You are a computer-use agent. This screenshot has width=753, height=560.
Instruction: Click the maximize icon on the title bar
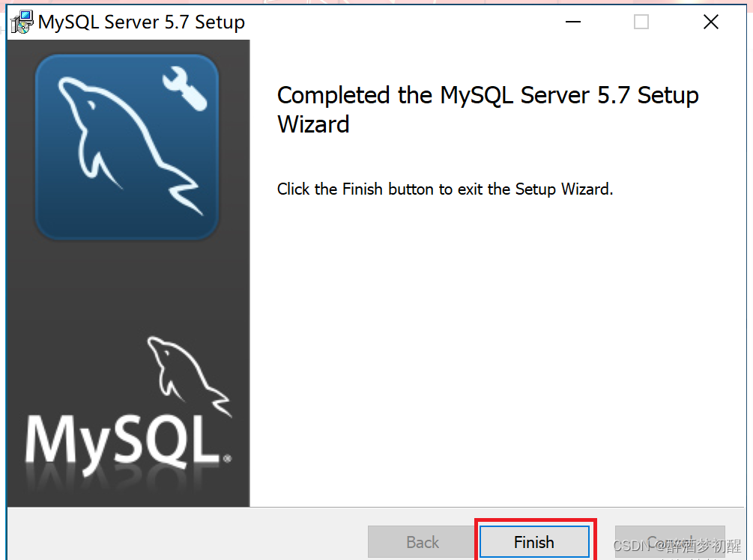click(x=641, y=22)
